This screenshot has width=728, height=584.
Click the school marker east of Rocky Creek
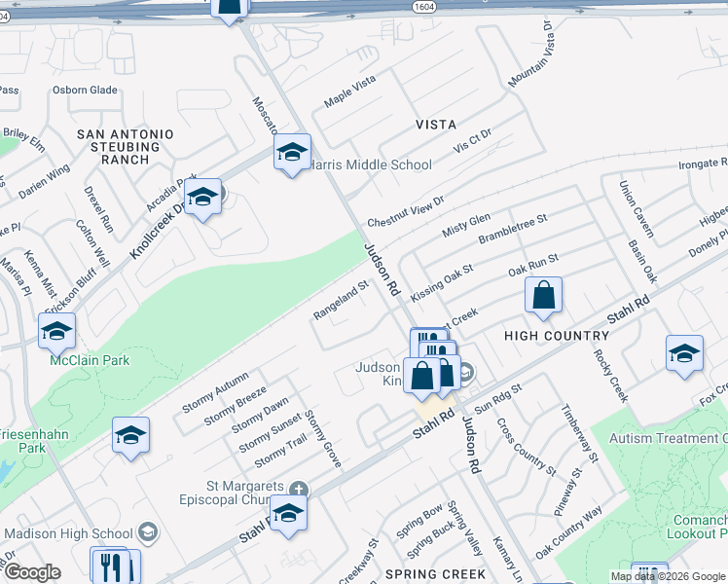click(x=684, y=353)
